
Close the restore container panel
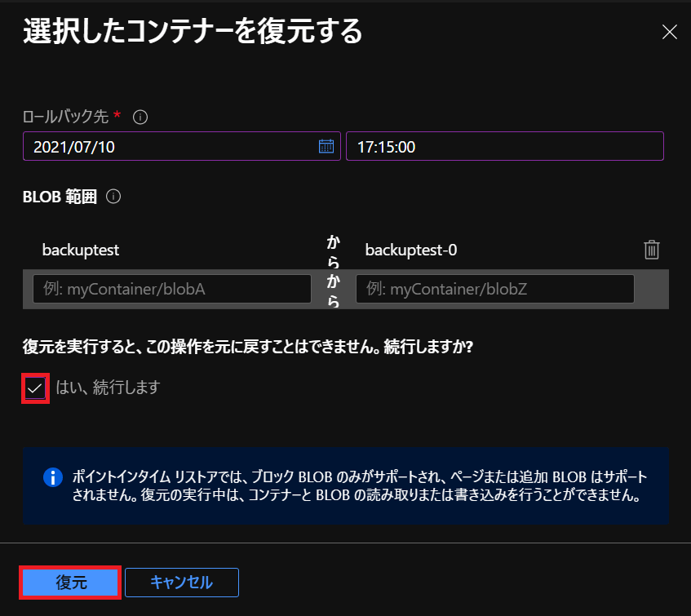(669, 32)
